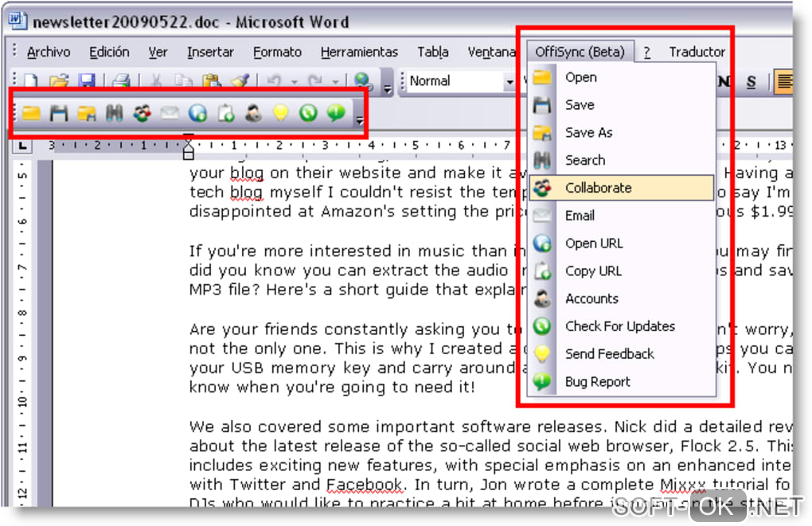Viewport: 812px width, 526px height.
Task: Click the OffiSync toolbar Search binoculars icon
Action: 115,113
